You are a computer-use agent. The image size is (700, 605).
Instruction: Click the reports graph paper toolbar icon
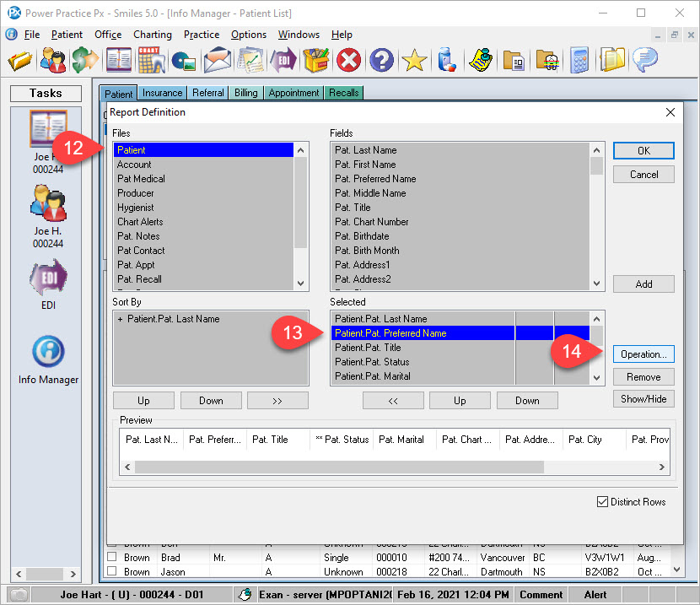click(x=250, y=60)
